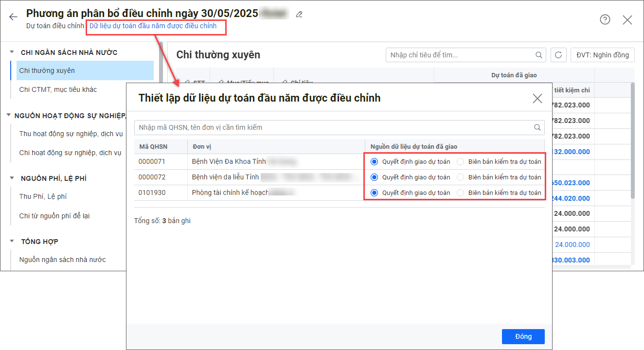Screen dimensions: 644x350
Task: Click Dữ liệu dự toán đầu năm link
Action: click(x=153, y=26)
